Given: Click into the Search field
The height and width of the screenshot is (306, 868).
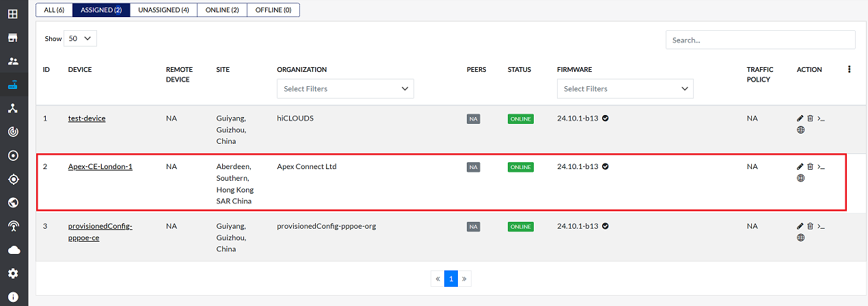Looking at the screenshot, I should pyautogui.click(x=760, y=40).
